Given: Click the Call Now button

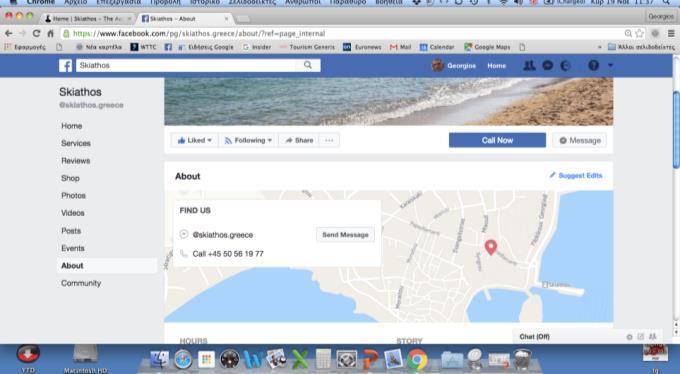Looking at the screenshot, I should (x=497, y=140).
